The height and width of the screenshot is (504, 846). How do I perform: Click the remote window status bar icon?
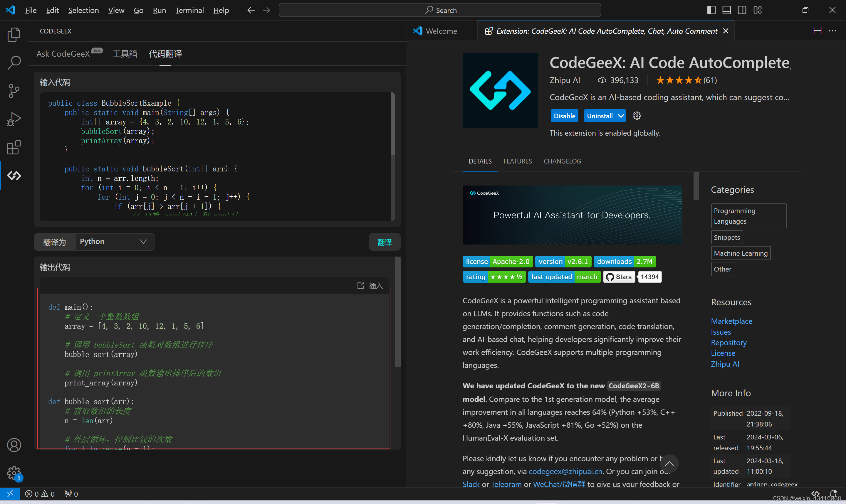[10, 493]
